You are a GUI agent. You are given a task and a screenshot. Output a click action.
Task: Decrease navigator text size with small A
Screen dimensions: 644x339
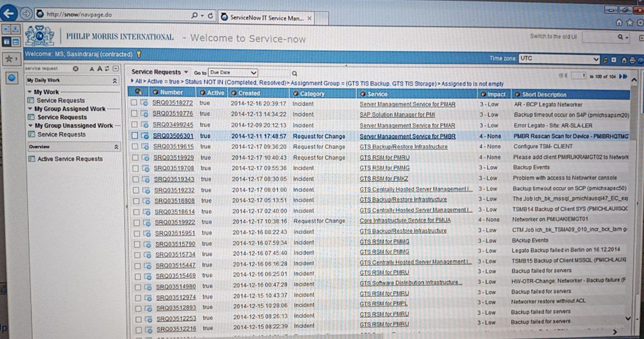tap(92, 69)
